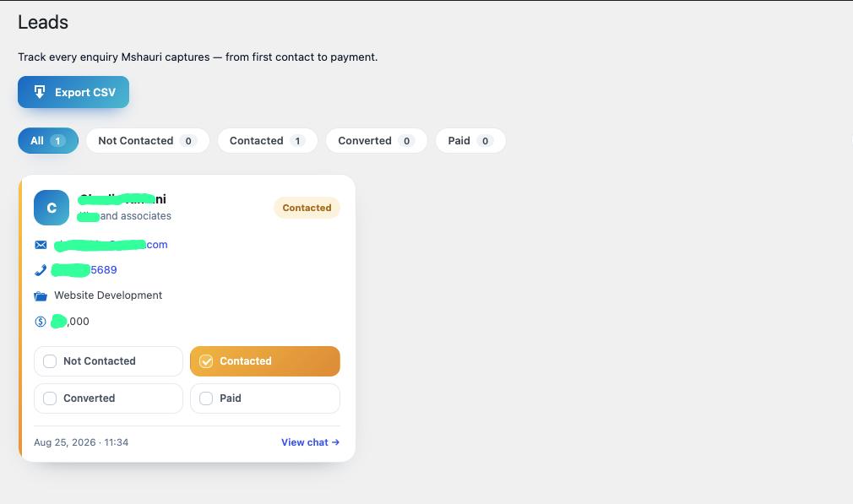853x504 pixels.
Task: Export leads with the Export CSV button
Action: tap(73, 92)
